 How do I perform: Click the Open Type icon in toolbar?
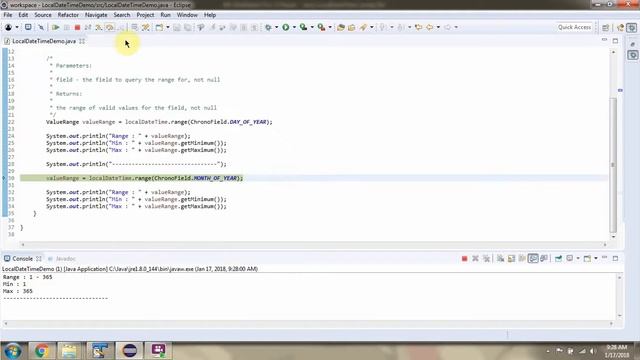(x=340, y=27)
